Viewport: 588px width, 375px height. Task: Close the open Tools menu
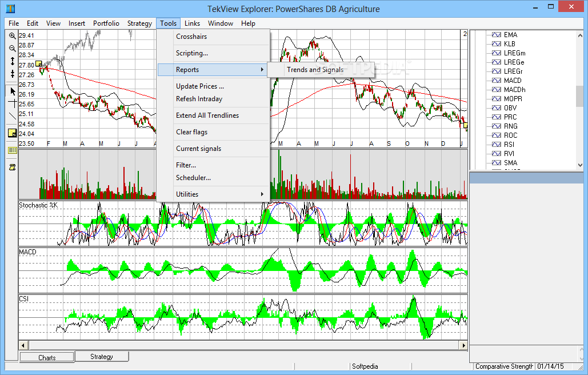click(169, 23)
